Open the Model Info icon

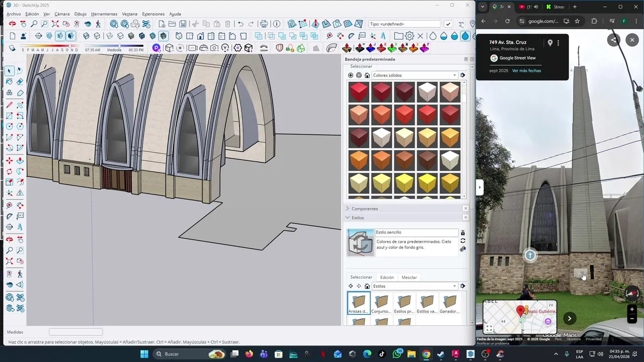point(277,24)
